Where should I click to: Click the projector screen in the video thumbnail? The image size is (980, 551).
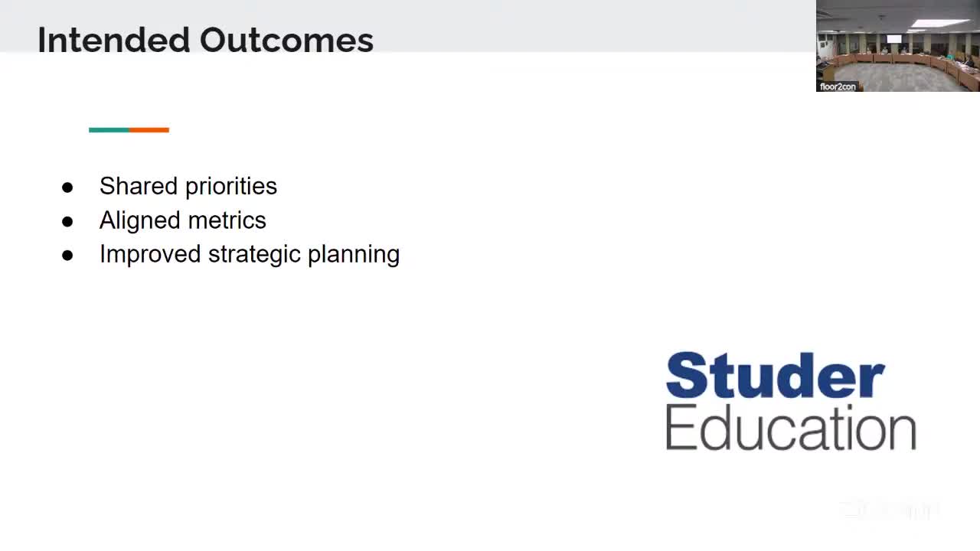point(894,39)
